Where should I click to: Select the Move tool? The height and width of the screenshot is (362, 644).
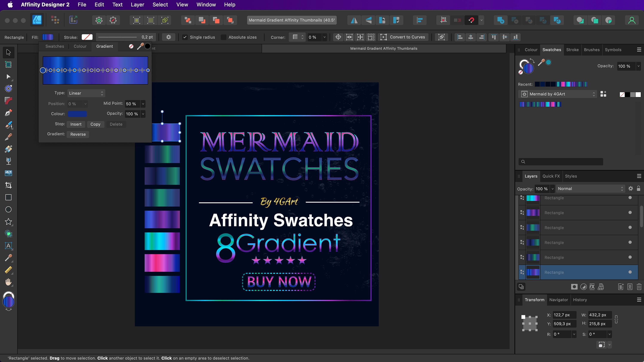click(x=8, y=52)
